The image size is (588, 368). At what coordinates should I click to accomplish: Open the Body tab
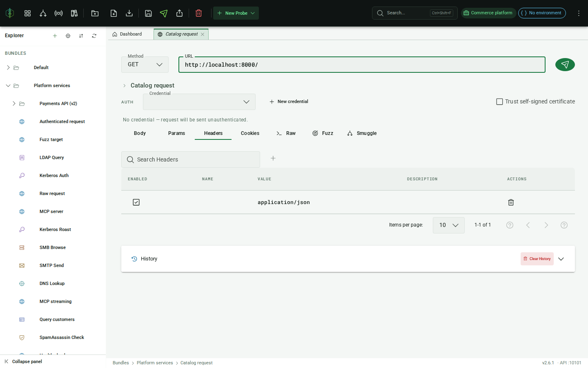[140, 133]
